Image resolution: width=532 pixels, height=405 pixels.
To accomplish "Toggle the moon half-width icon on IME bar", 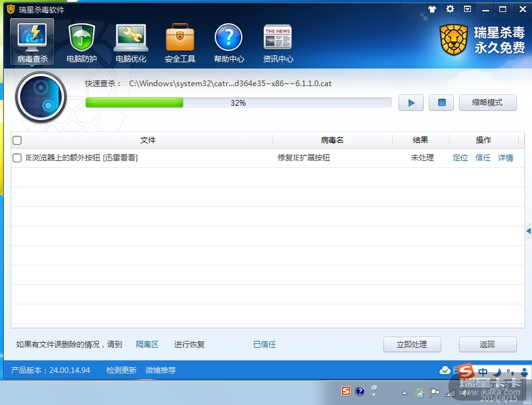I will (497, 372).
